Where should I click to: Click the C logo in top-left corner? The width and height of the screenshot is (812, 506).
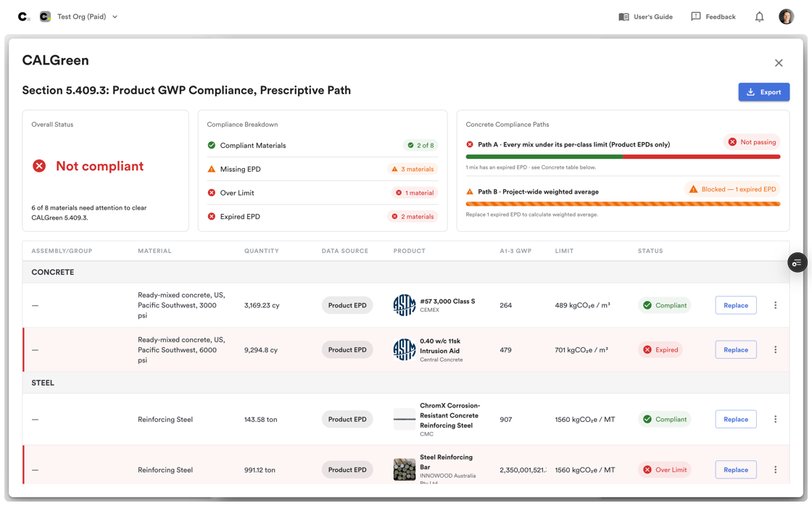click(x=23, y=17)
